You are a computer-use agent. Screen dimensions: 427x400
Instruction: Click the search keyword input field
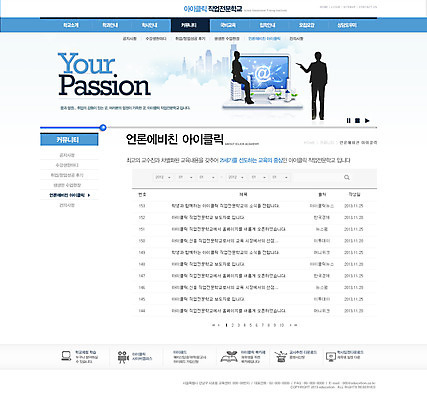pos(317,177)
